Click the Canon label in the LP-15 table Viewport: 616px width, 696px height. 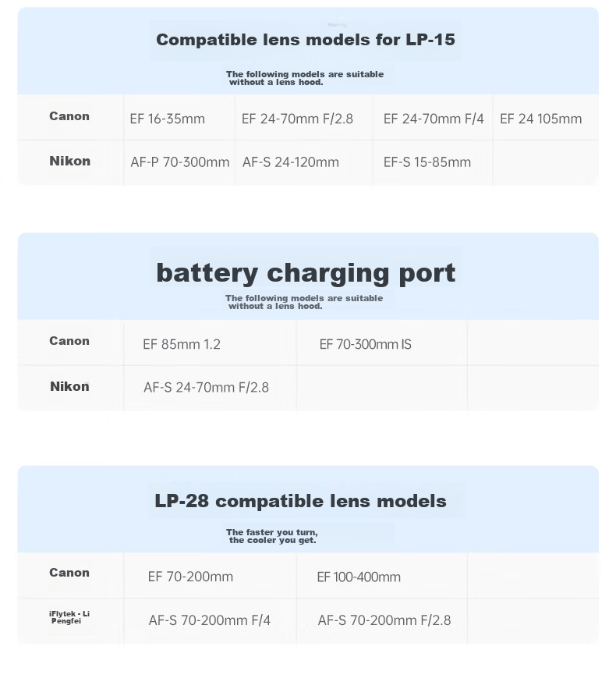point(69,116)
